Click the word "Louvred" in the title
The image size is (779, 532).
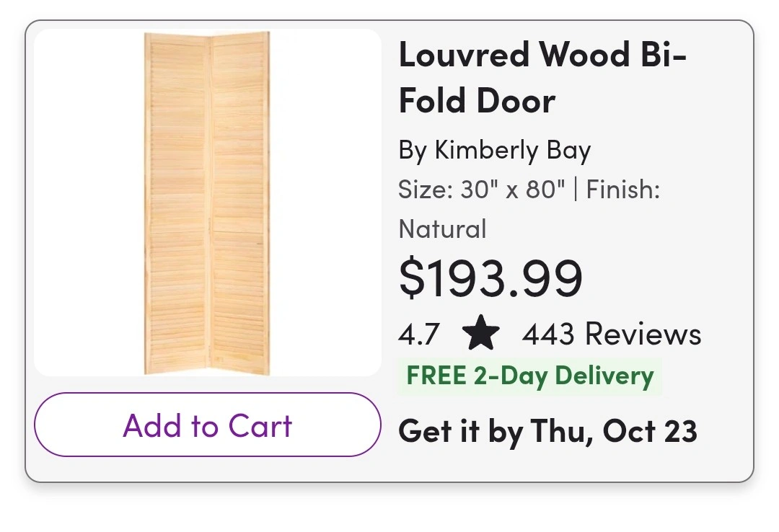(x=464, y=56)
